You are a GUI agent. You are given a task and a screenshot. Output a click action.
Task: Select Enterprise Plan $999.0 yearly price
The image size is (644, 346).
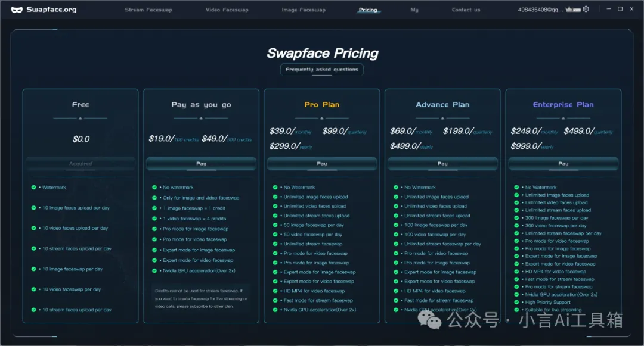pyautogui.click(x=532, y=146)
